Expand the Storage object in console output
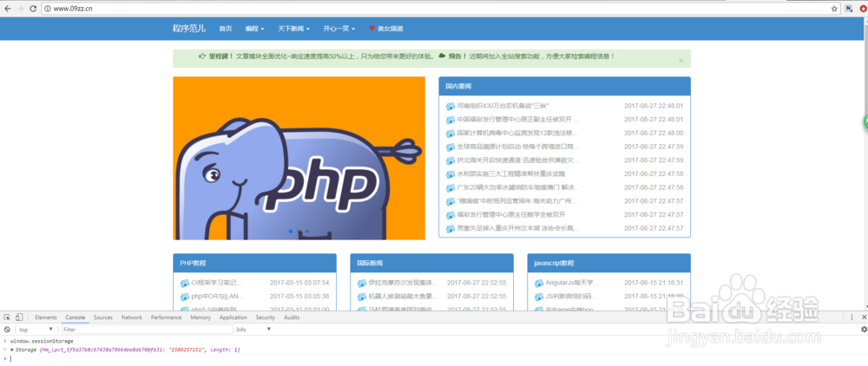This screenshot has width=868, height=366. coord(12,350)
